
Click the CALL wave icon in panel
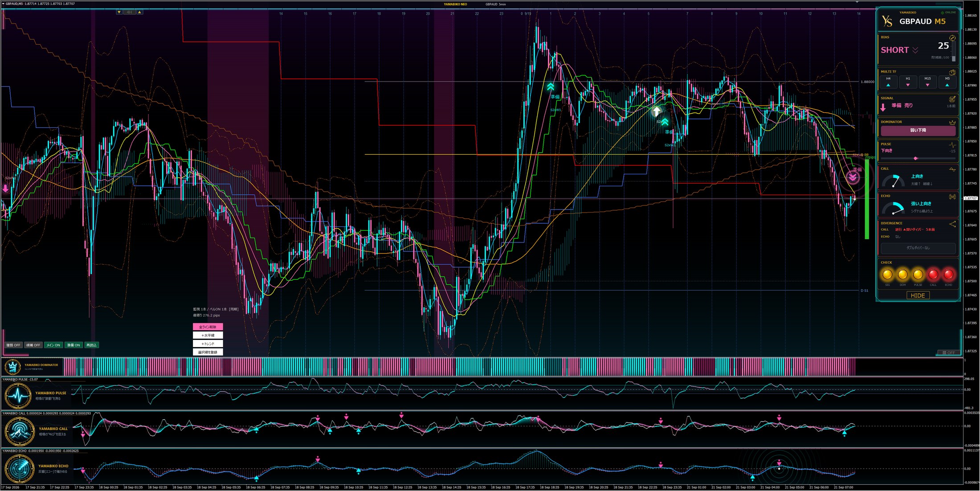click(x=952, y=169)
